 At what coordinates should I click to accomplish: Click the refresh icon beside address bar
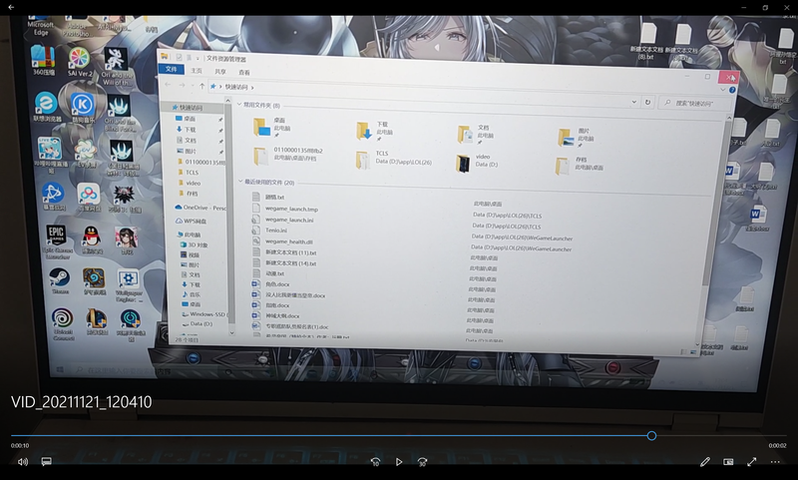pos(648,102)
